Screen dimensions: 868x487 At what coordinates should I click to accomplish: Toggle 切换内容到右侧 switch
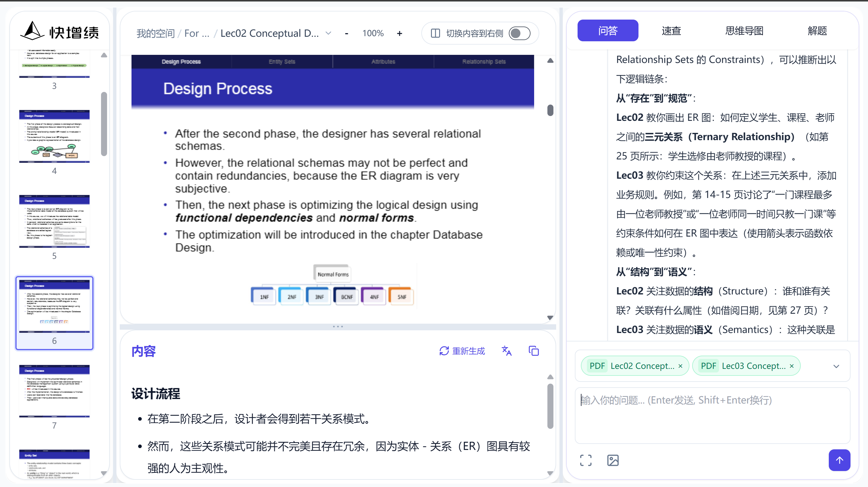[519, 33]
